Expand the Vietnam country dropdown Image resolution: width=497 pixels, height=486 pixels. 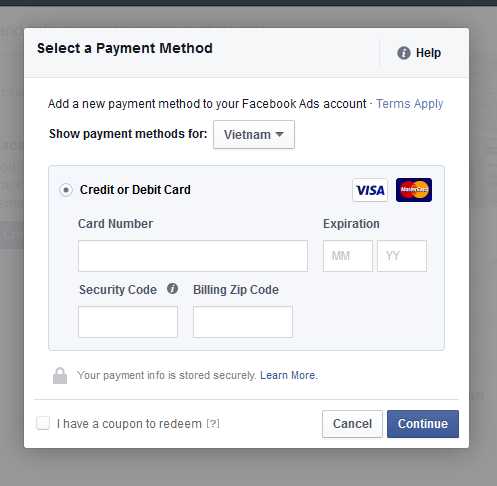point(254,135)
